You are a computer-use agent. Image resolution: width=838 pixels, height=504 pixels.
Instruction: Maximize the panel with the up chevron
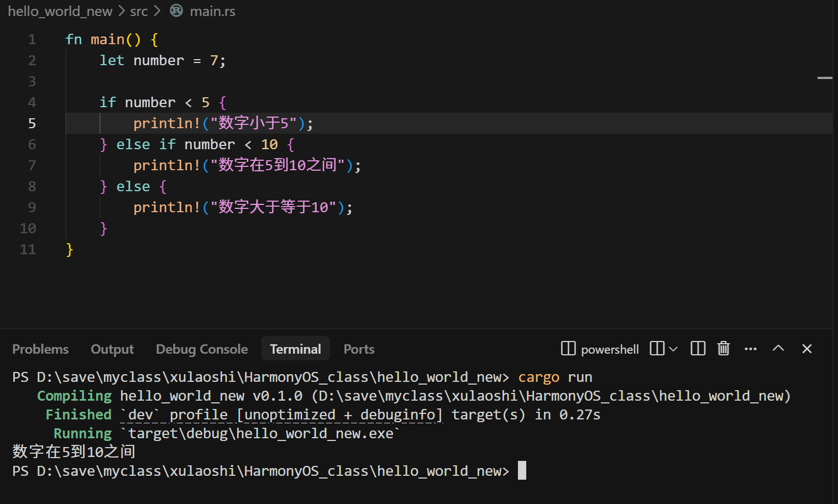tap(778, 348)
